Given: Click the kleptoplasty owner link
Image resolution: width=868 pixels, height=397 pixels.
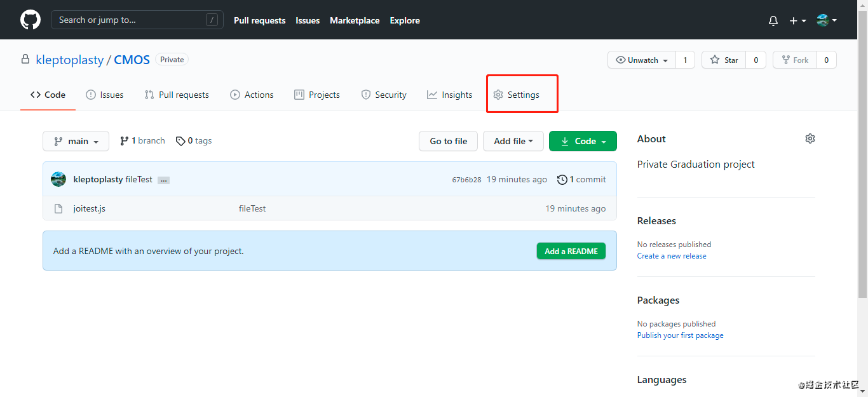Looking at the screenshot, I should (x=70, y=60).
